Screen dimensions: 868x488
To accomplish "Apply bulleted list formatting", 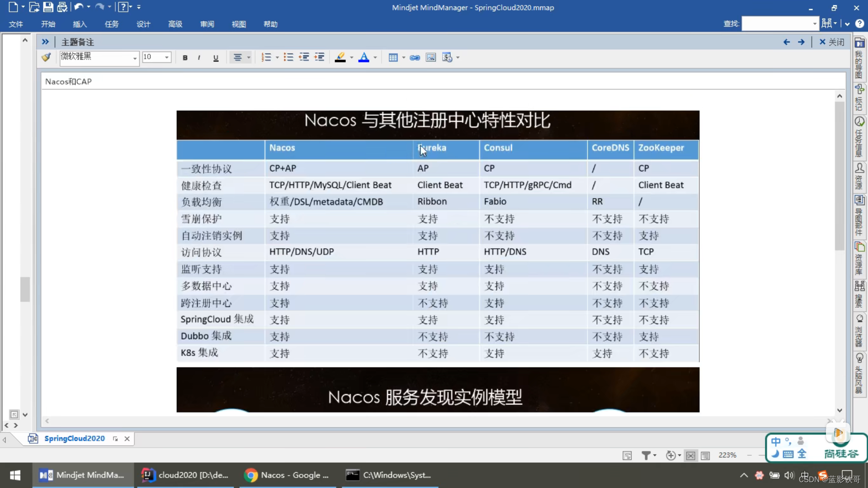I will point(288,57).
